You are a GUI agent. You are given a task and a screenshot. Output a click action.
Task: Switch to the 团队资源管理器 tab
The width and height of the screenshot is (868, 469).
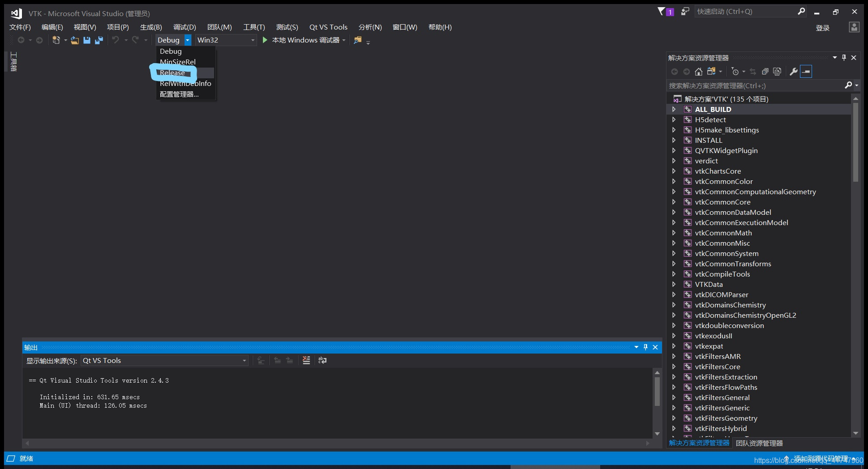click(759, 443)
